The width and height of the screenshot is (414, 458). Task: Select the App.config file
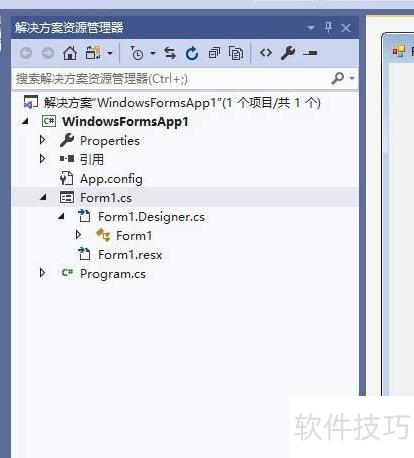pos(111,179)
